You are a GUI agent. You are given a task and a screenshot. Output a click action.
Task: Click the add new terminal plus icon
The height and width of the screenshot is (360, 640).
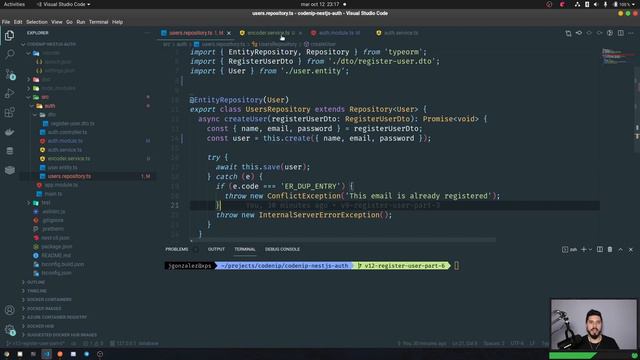(x=584, y=249)
